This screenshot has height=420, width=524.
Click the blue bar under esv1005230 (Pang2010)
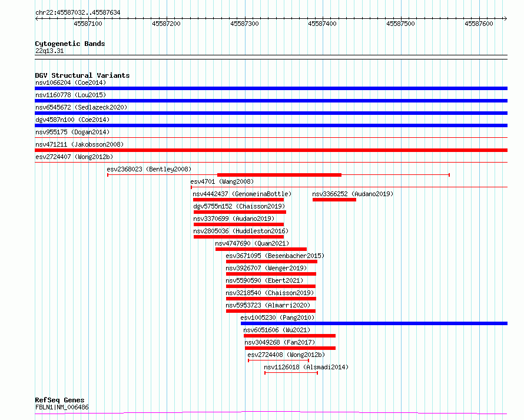(x=374, y=323)
